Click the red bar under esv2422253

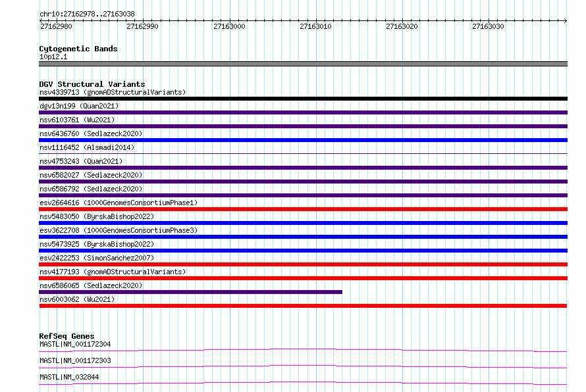(x=303, y=264)
